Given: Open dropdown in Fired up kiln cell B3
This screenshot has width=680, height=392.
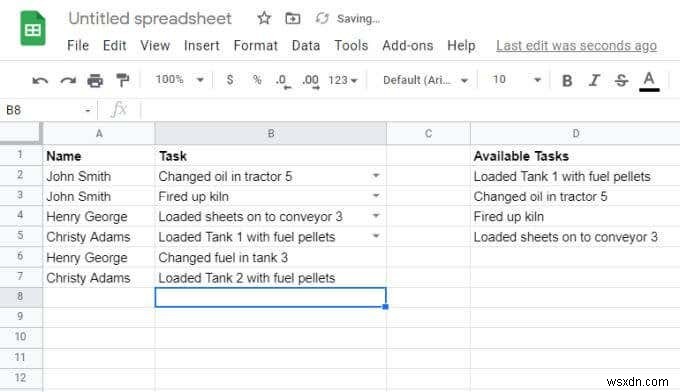Looking at the screenshot, I should [x=376, y=196].
